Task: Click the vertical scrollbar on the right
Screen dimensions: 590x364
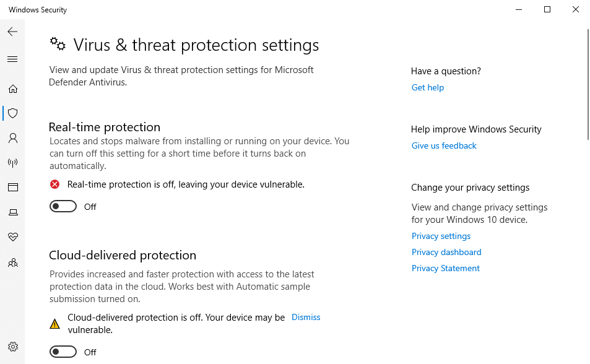Action: 587,87
